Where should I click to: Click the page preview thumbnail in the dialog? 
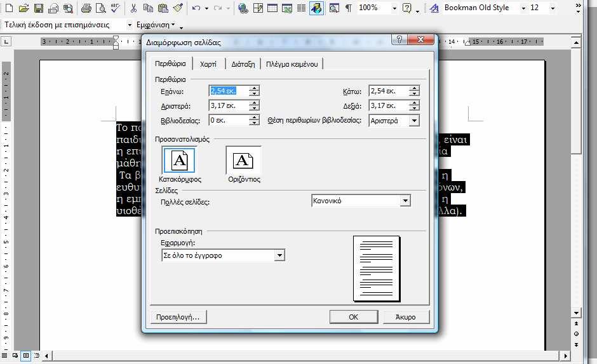(377, 269)
